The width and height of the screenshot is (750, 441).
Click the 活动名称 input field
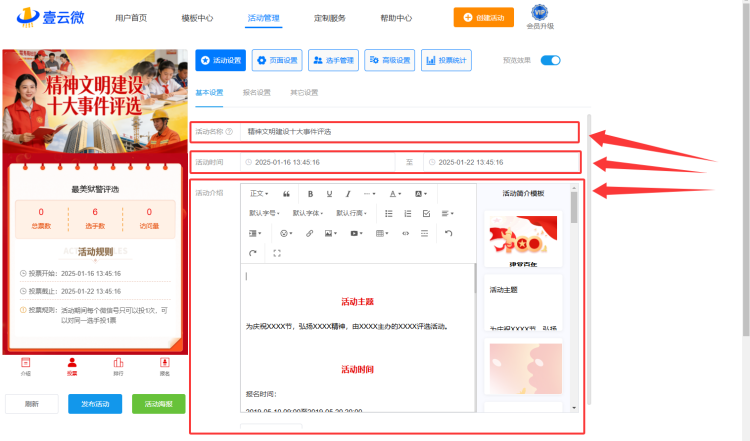point(409,132)
